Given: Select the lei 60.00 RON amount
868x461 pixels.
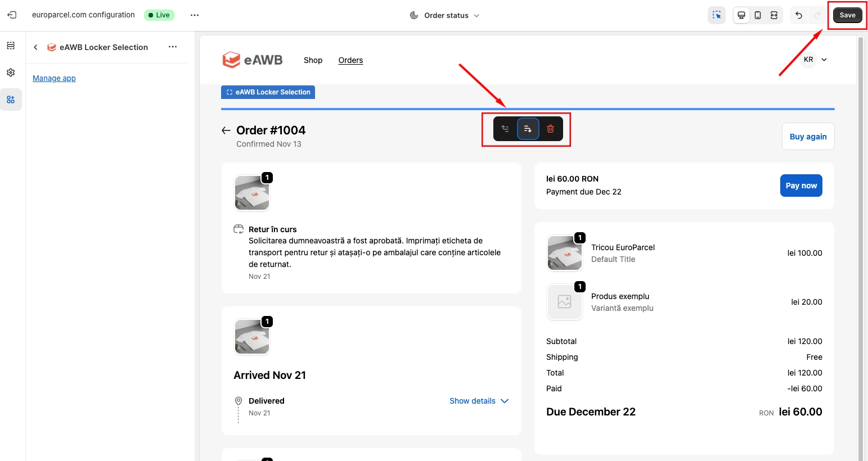Looking at the screenshot, I should [x=572, y=179].
